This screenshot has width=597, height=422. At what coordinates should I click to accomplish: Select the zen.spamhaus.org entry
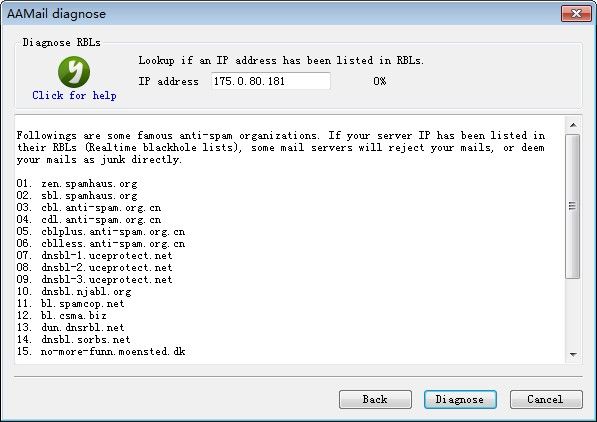pos(89,184)
